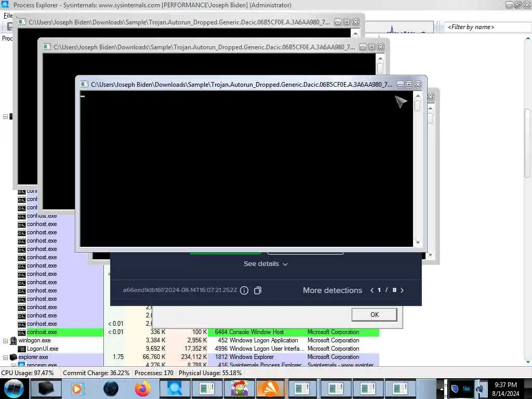Click Commit Charge: 36.22% in status bar
This screenshot has width=532, height=399.
[96, 373]
